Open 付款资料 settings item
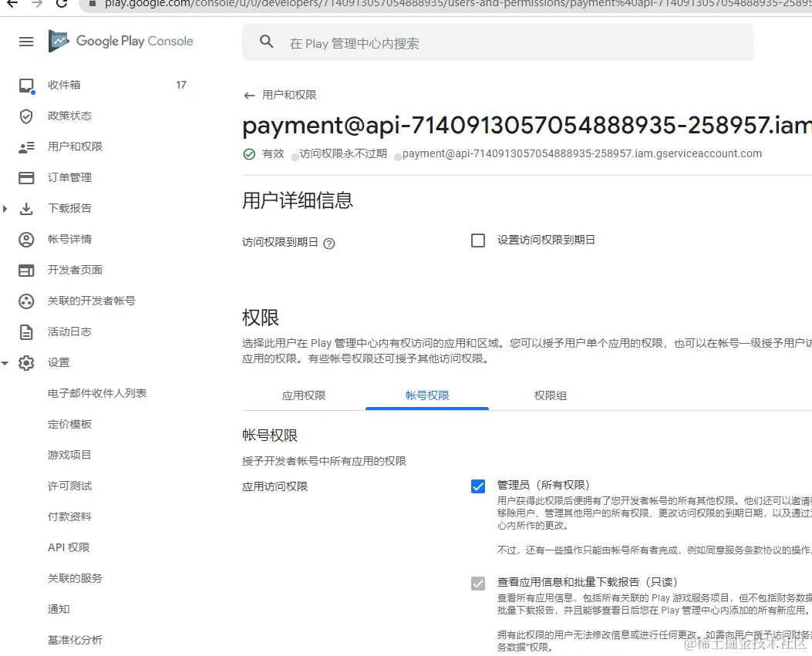 (x=69, y=516)
